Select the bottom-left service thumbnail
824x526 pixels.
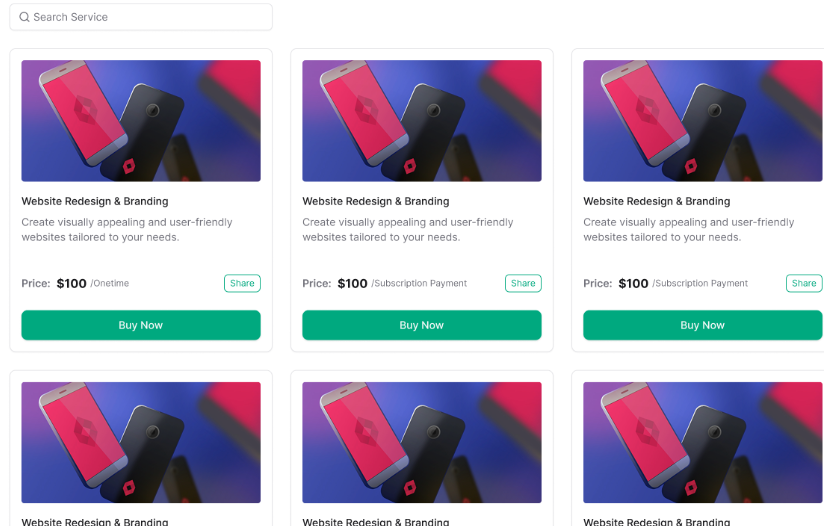tap(141, 442)
